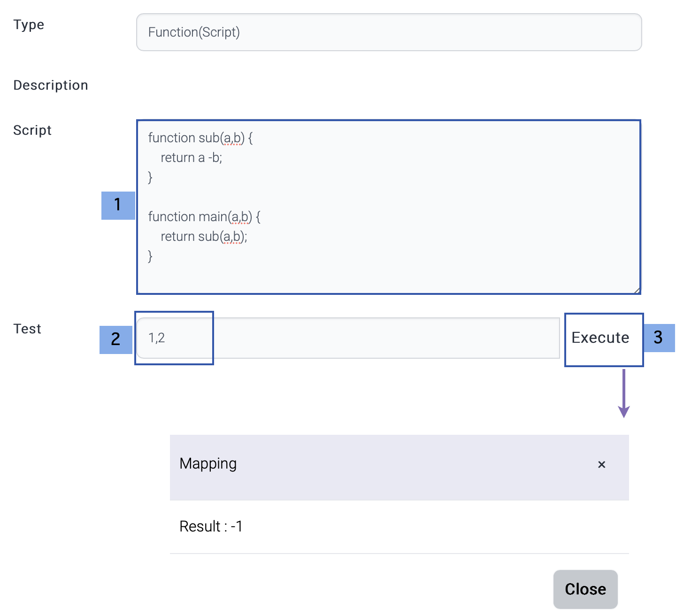Close the Mapping dialog with the × icon
The width and height of the screenshot is (676, 616).
pyautogui.click(x=601, y=464)
